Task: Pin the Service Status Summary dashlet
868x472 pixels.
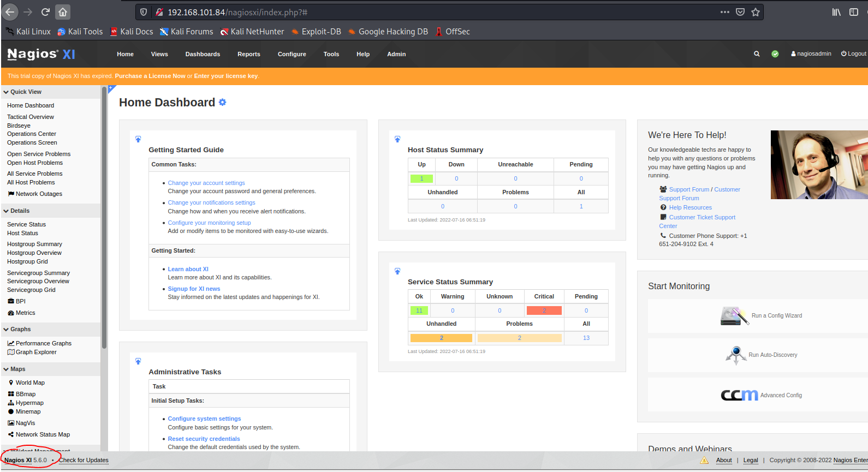Action: click(397, 271)
